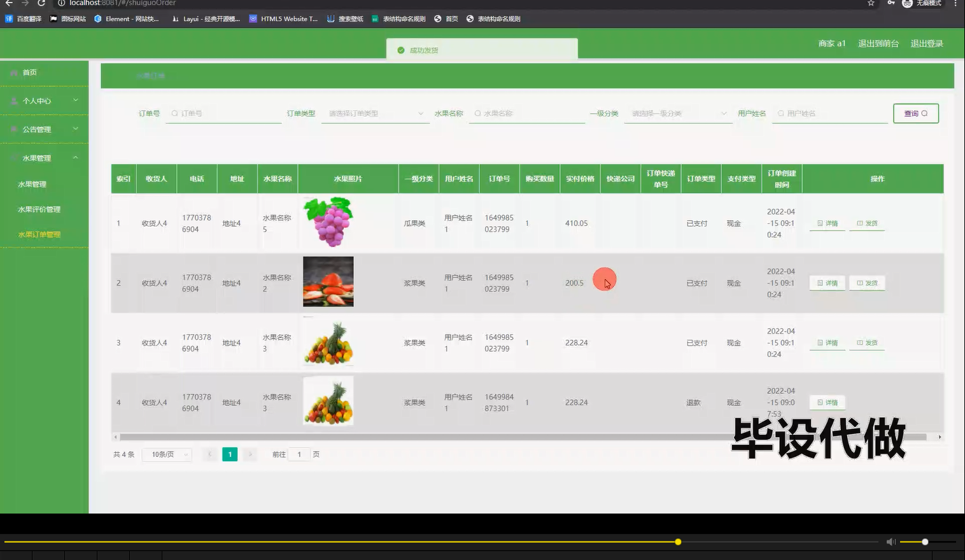
Task: Open 水果评价管理 submenu item
Action: (x=39, y=209)
